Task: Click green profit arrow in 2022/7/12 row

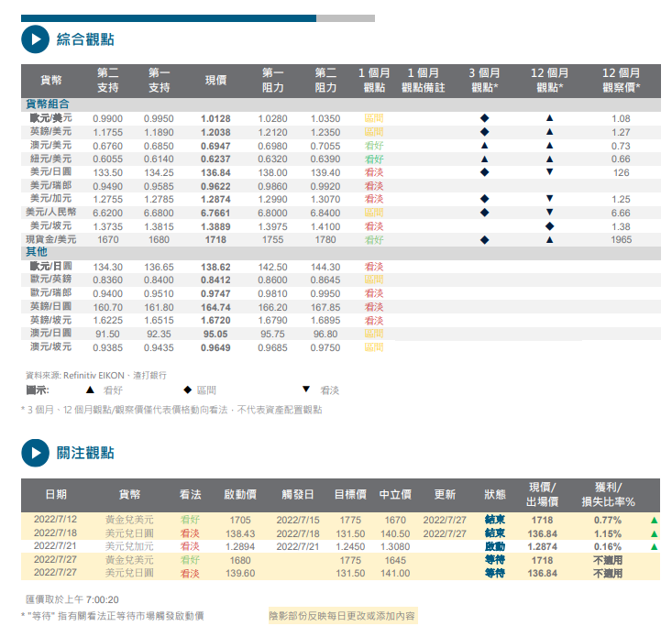Action: tap(654, 520)
